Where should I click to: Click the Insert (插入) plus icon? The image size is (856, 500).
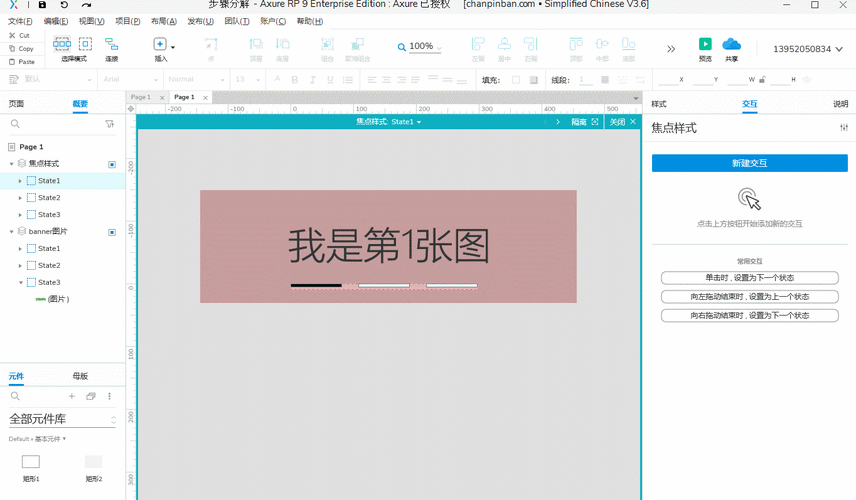point(159,44)
